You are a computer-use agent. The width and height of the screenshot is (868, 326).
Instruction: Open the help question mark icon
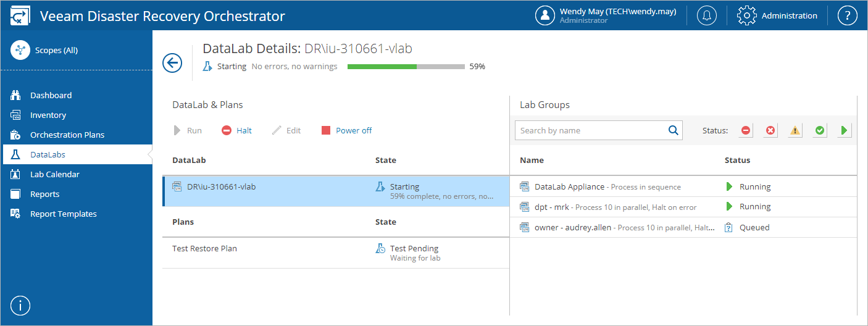pyautogui.click(x=848, y=16)
